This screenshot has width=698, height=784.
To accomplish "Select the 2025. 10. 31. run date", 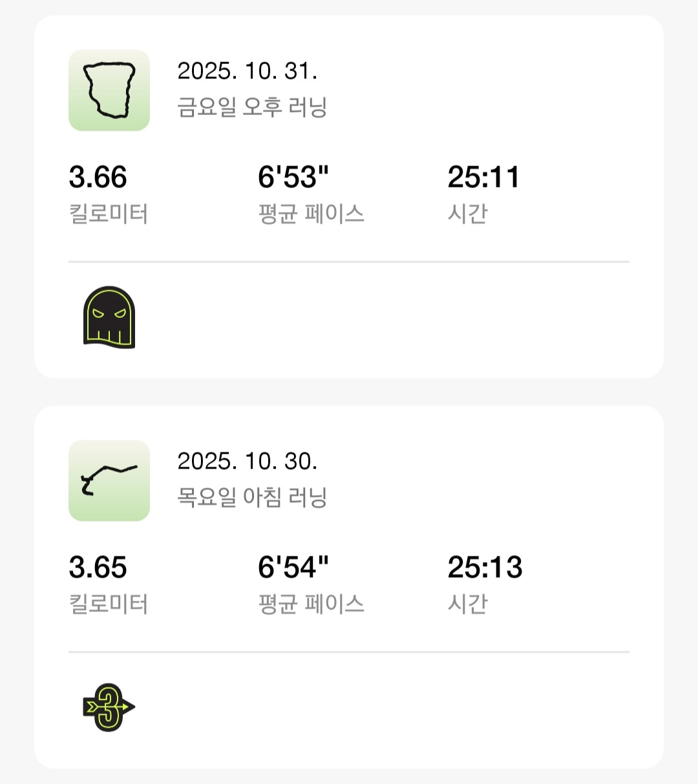I will 247,71.
